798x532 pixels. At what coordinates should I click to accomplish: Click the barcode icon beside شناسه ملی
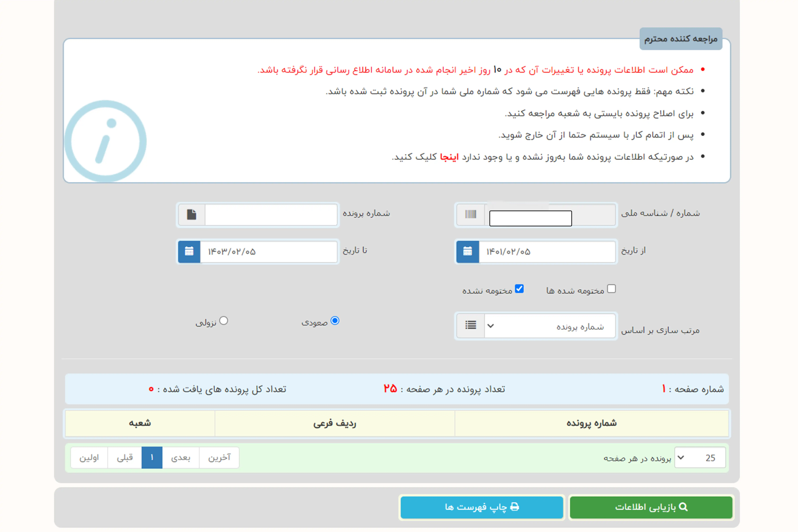(x=471, y=214)
